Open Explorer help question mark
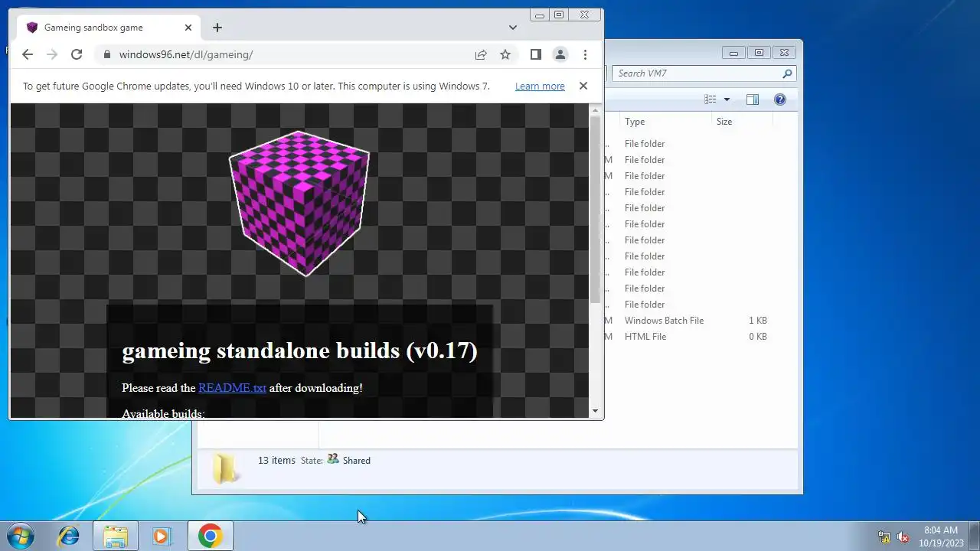Viewport: 980px width, 551px height. coord(780,99)
